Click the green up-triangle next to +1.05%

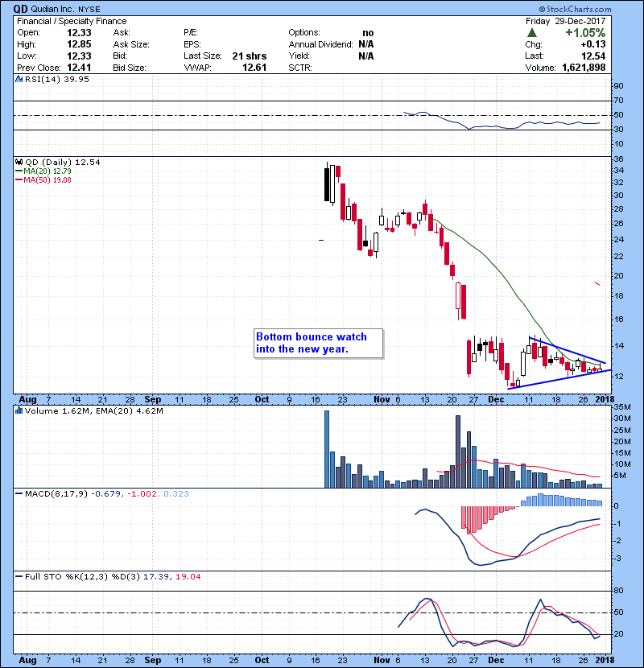pyautogui.click(x=531, y=33)
